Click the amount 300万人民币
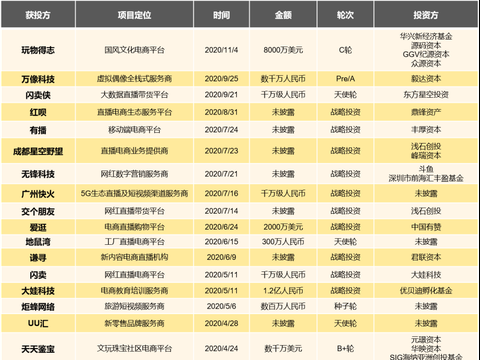 (x=283, y=242)
